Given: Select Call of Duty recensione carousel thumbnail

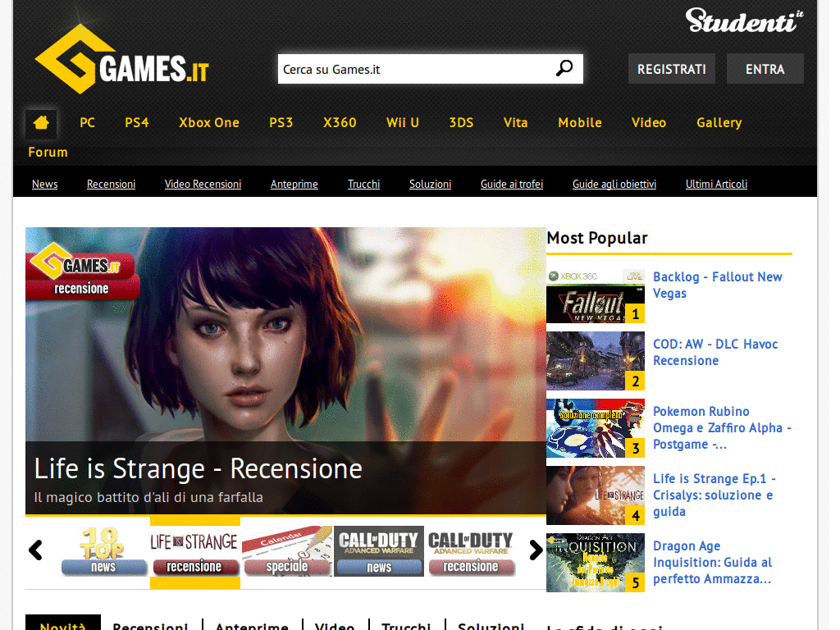Looking at the screenshot, I should 471,551.
